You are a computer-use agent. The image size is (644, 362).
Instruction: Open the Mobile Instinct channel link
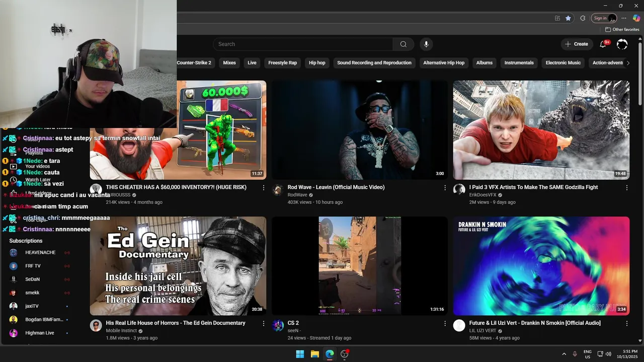[x=121, y=331]
